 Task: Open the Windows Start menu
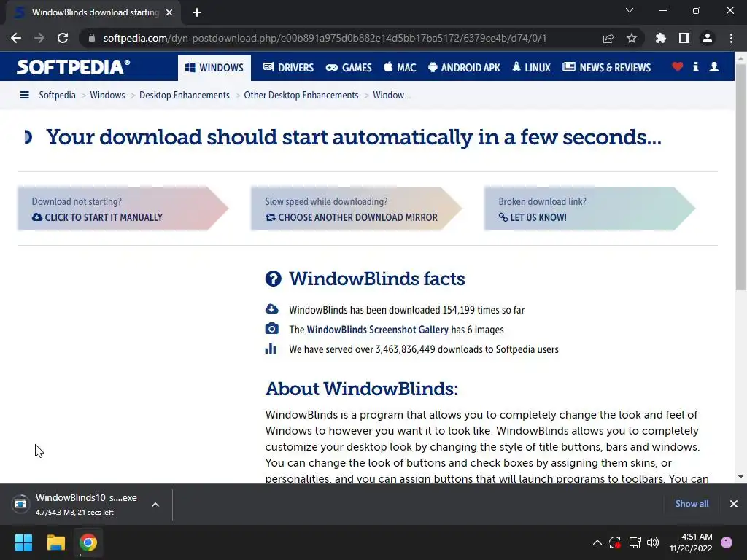tap(23, 542)
